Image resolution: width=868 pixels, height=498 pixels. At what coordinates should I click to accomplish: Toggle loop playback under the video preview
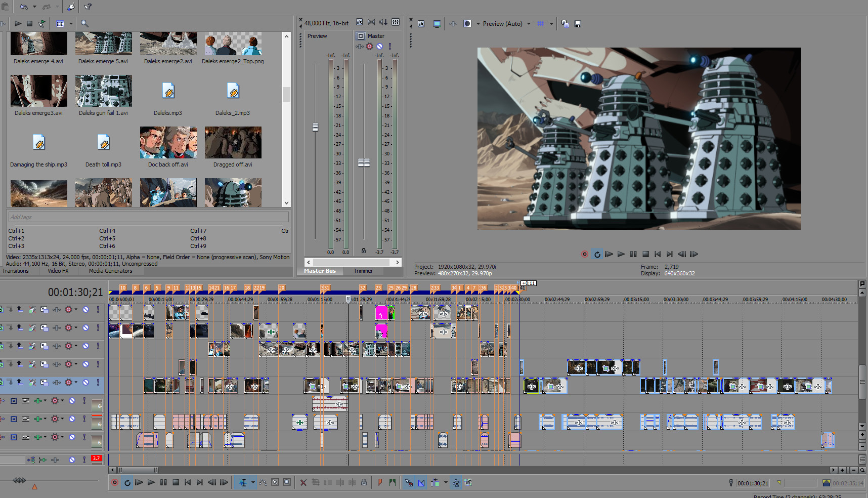point(597,254)
